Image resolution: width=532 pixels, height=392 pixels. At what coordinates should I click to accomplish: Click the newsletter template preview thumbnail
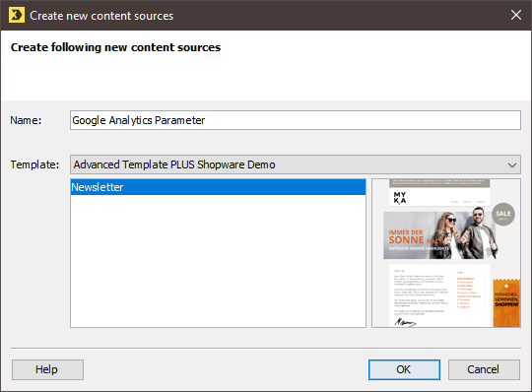(x=446, y=253)
